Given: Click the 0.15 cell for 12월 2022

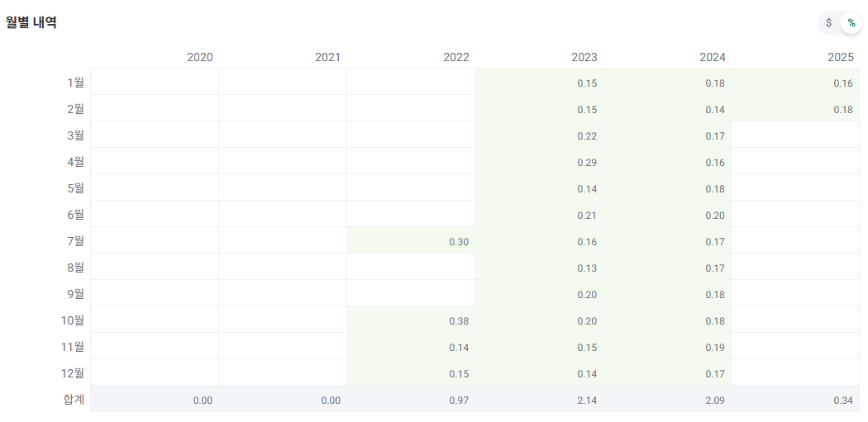Looking at the screenshot, I should pos(411,374).
